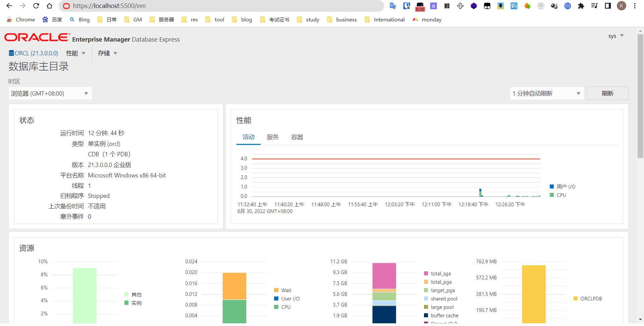This screenshot has width=644, height=326.
Task: Open the profile avatar K
Action: point(622,6)
